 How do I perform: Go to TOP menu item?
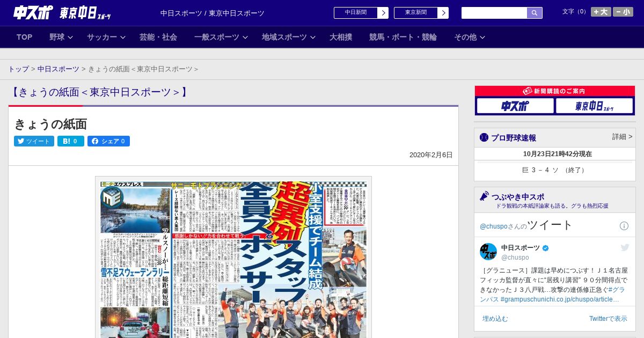(x=25, y=37)
